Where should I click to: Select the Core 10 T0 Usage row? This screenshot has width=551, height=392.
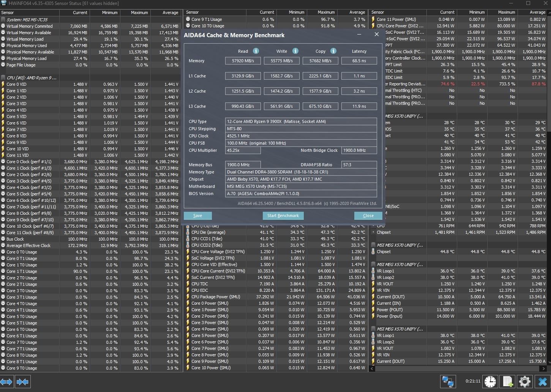click(x=276, y=26)
